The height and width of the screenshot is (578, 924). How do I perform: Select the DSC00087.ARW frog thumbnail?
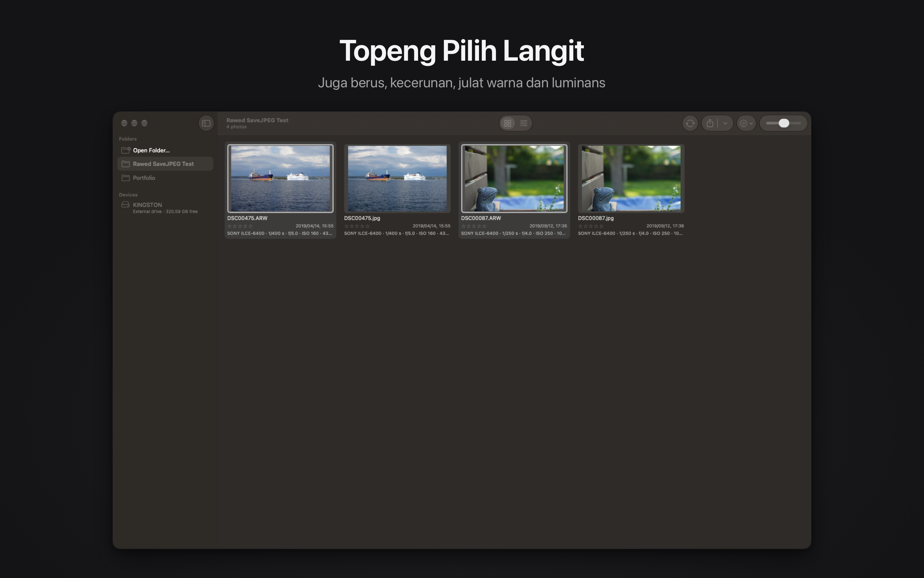click(514, 179)
